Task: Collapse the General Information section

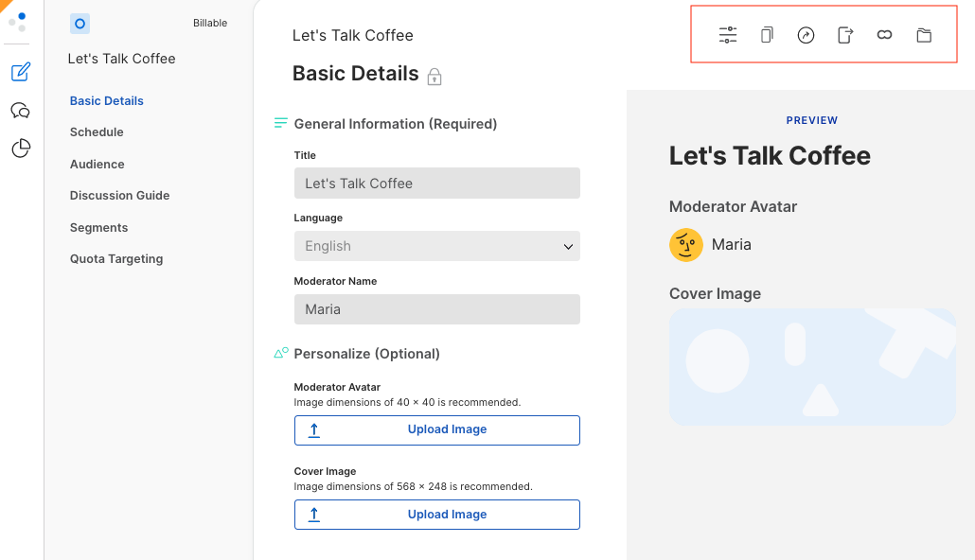Action: tap(280, 122)
